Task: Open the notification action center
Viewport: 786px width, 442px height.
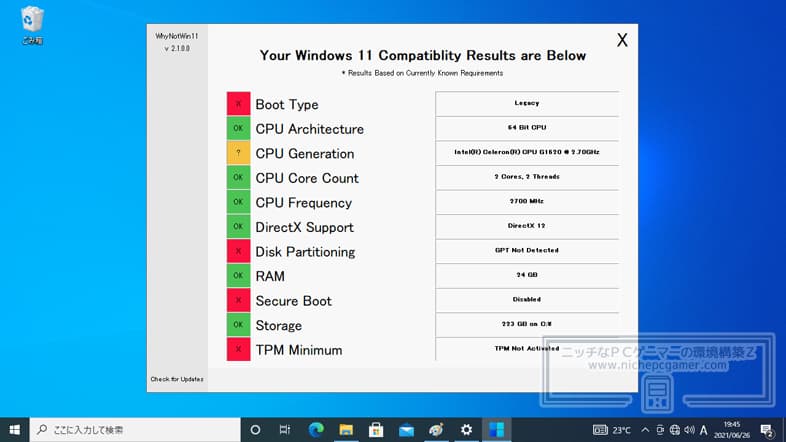Action: (766, 430)
